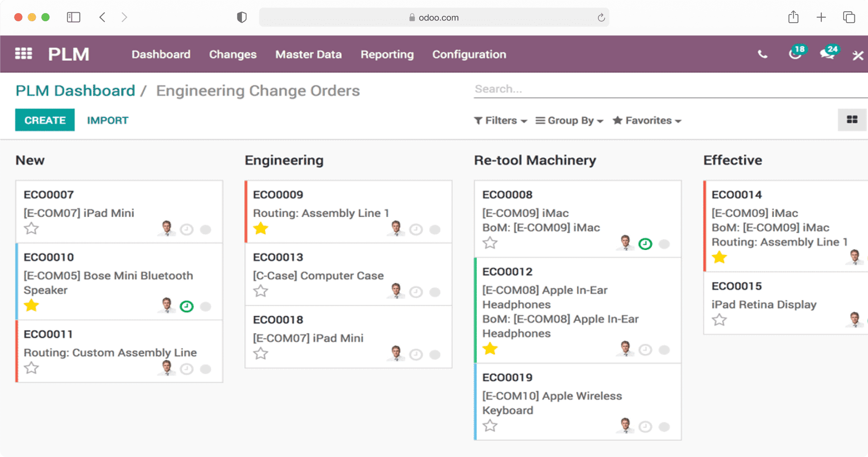This screenshot has height=457, width=868.
Task: Open the Master Data menu
Action: coord(308,54)
